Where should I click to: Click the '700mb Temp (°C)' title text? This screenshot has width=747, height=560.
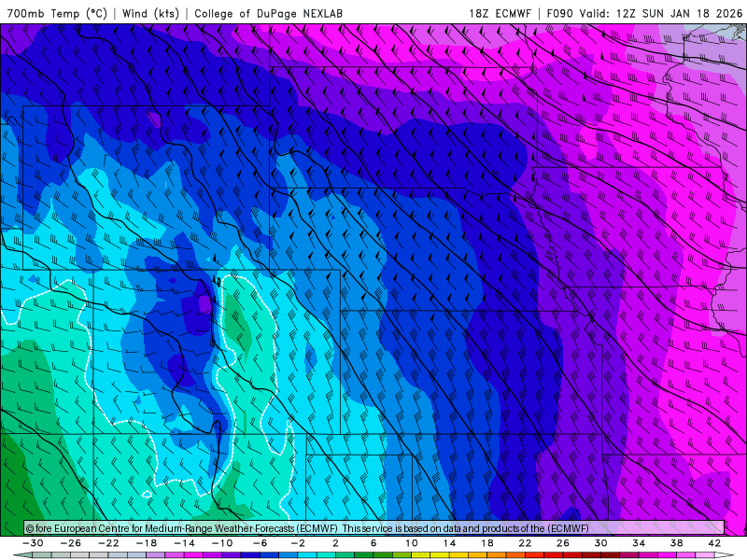57,14
